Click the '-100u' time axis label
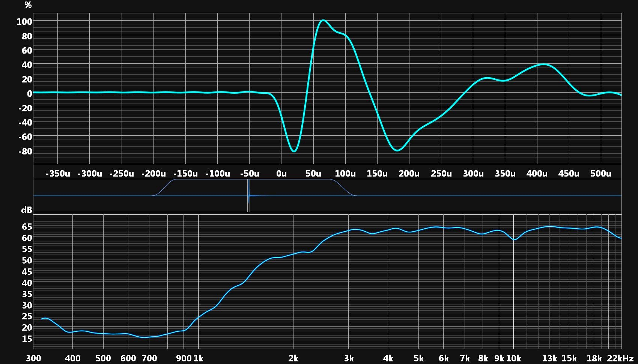 point(218,174)
